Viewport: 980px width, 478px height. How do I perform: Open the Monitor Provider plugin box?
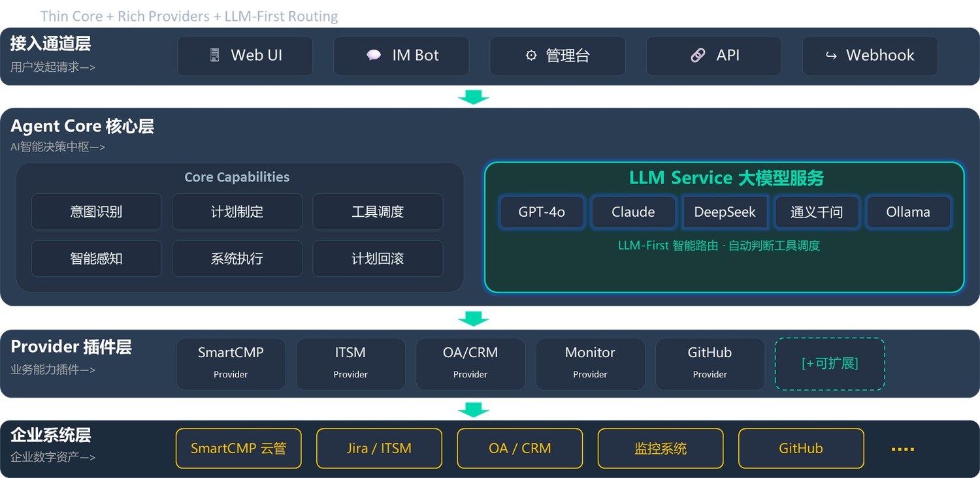coord(590,364)
